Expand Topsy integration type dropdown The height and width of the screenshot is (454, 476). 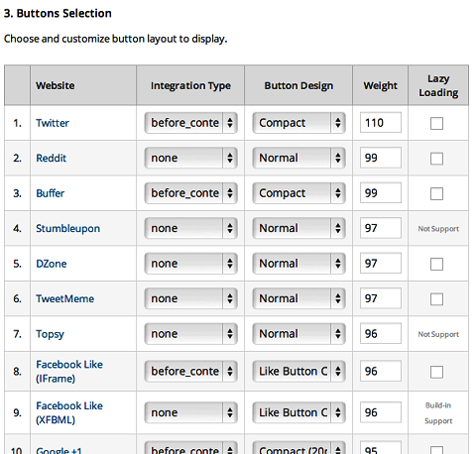[x=190, y=334]
